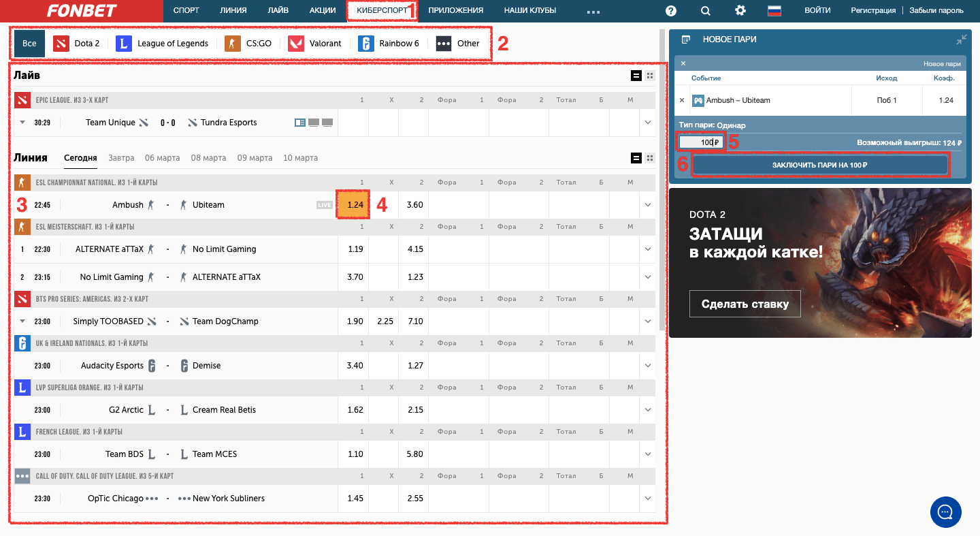Click the Rainbow 6 icon on UK & Ireland Nationals header
The width and height of the screenshot is (980, 536).
coord(22,343)
